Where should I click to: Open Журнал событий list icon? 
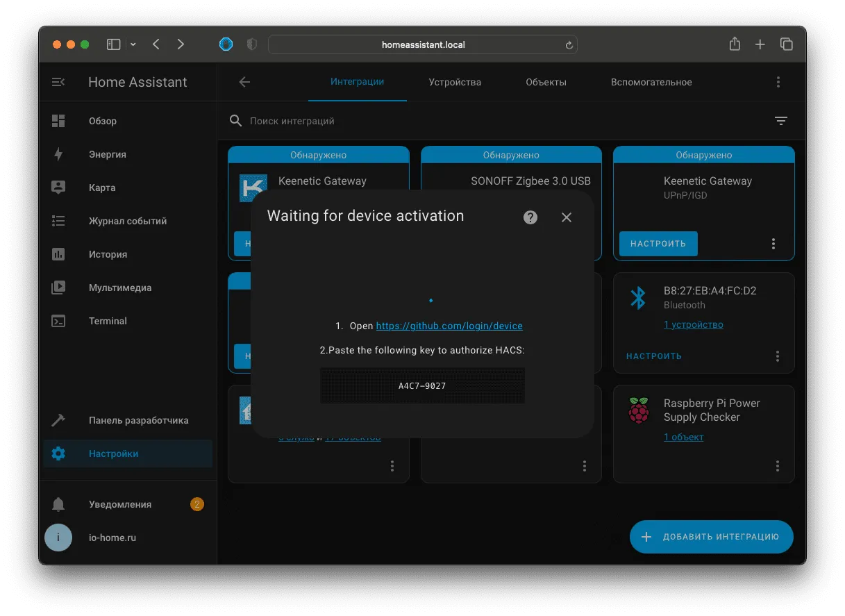[58, 221]
